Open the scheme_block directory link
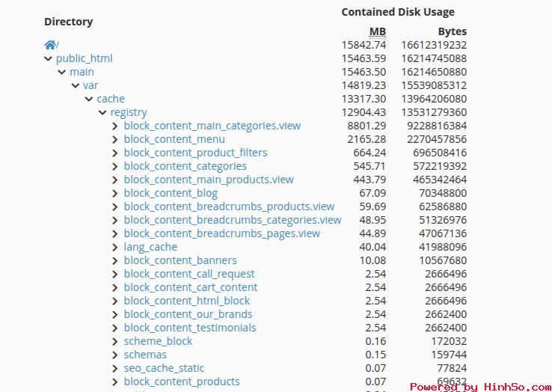 pyautogui.click(x=158, y=341)
